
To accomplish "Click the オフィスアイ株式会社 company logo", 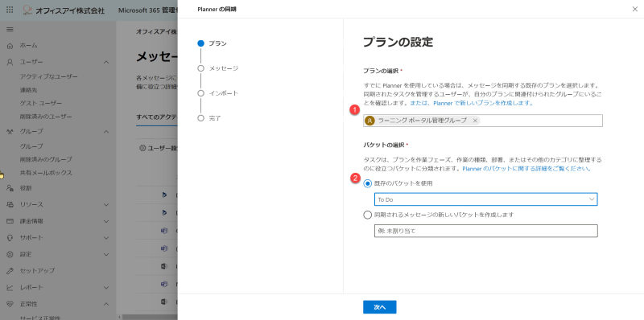I will [27, 10].
